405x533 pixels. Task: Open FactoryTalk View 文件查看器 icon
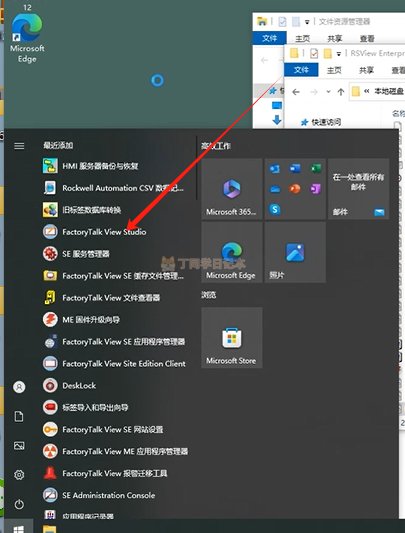tap(50, 298)
